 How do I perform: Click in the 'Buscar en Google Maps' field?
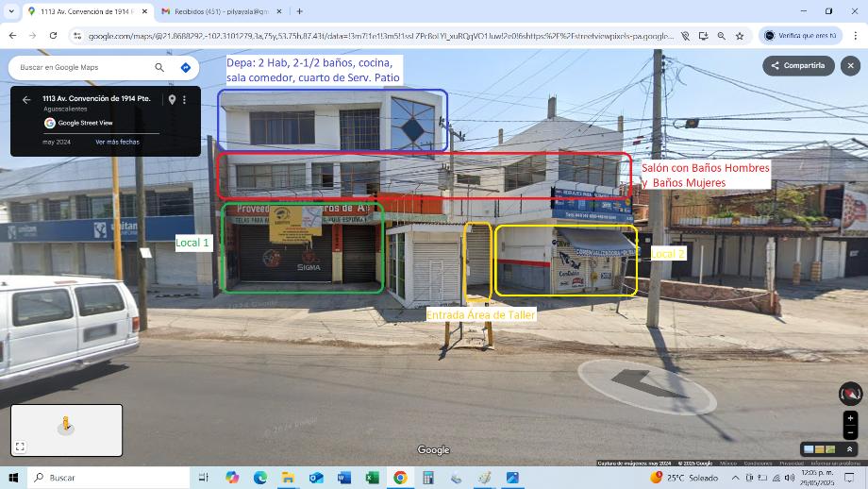(83, 68)
